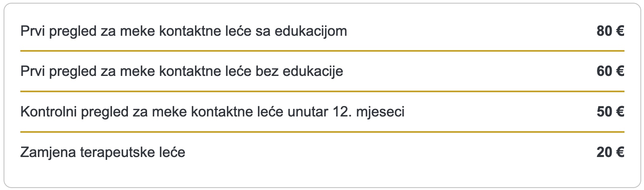Click the word "sa" in the first row
644x190 pixels.
pos(263,31)
